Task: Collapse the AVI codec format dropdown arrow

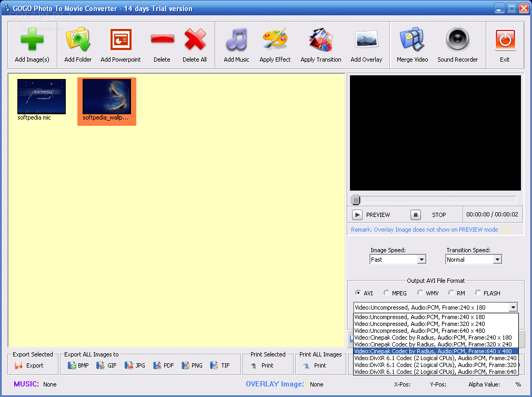Action: 513,307
